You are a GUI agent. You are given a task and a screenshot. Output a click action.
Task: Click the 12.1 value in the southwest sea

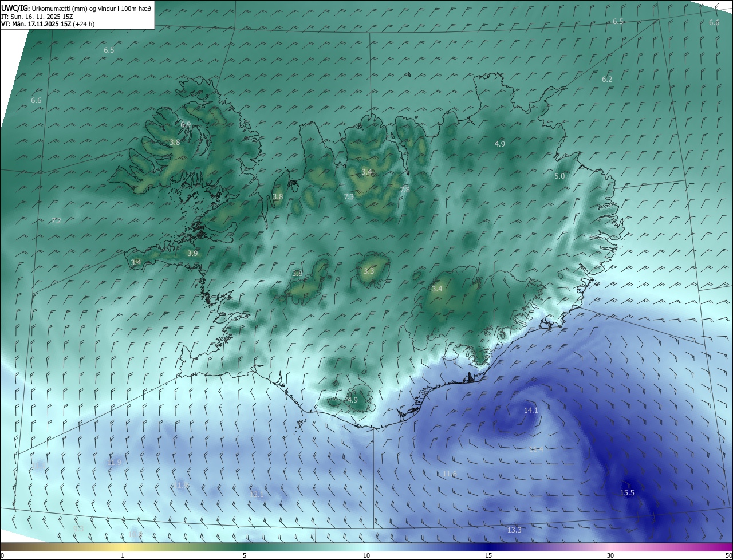pyautogui.click(x=257, y=494)
